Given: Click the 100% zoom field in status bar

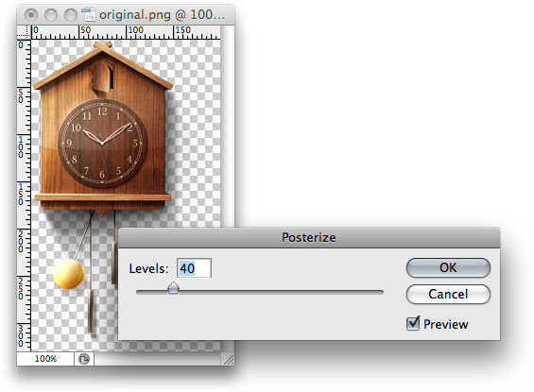Looking at the screenshot, I should point(45,359).
